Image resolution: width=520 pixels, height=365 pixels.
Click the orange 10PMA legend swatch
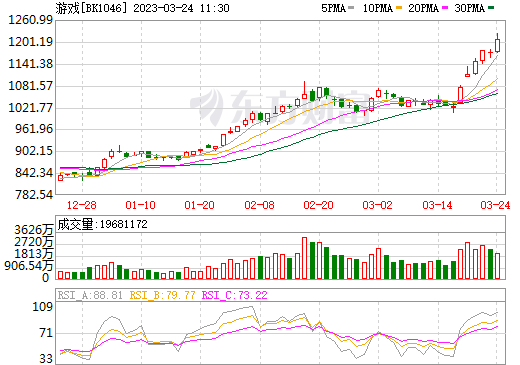pos(399,8)
